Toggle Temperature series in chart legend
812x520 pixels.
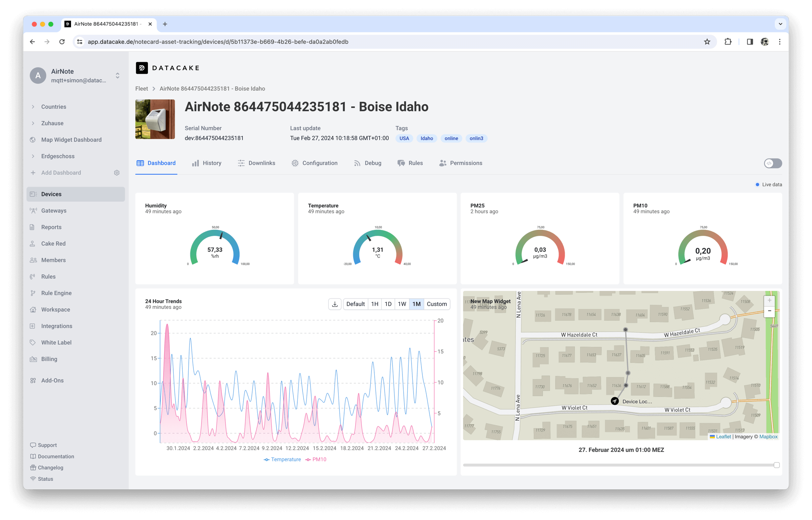pyautogui.click(x=282, y=459)
